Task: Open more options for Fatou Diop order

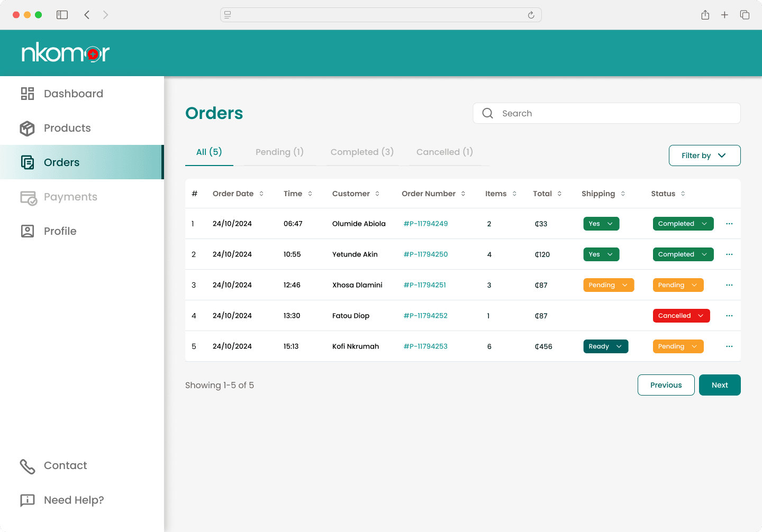Action: pos(729,316)
